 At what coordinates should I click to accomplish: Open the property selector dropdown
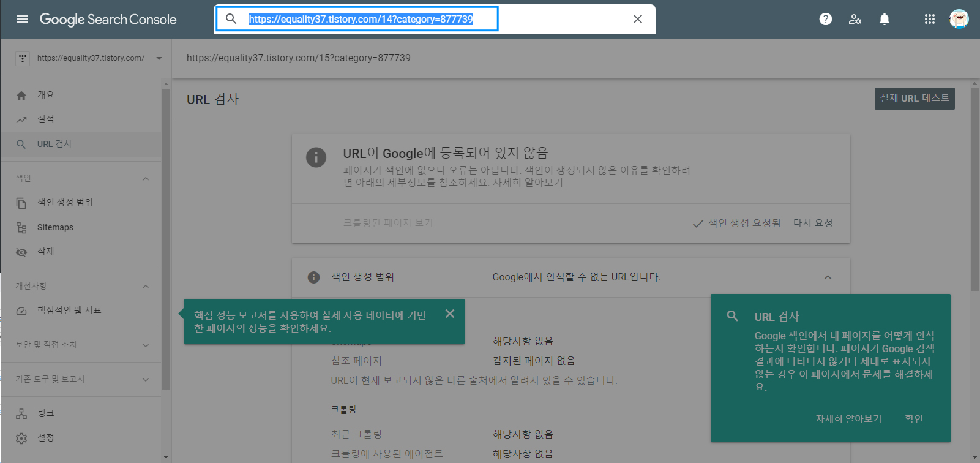tap(89, 58)
